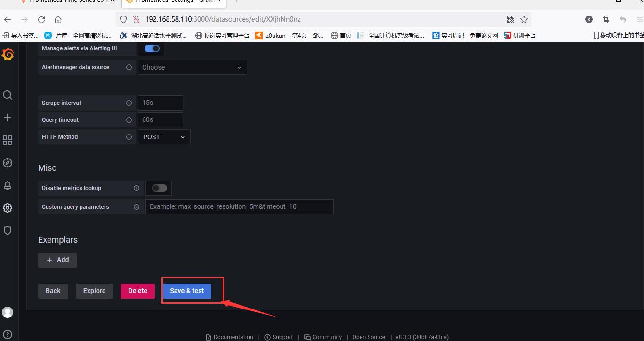Screen dimensions: 644x341
Task: Click the Delete button
Action: coord(137,291)
